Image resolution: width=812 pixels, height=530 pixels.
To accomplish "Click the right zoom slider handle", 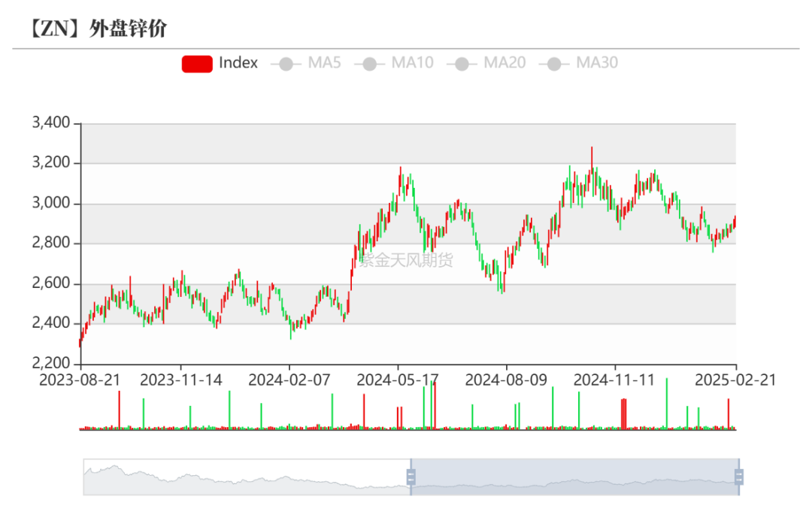I will [739, 477].
